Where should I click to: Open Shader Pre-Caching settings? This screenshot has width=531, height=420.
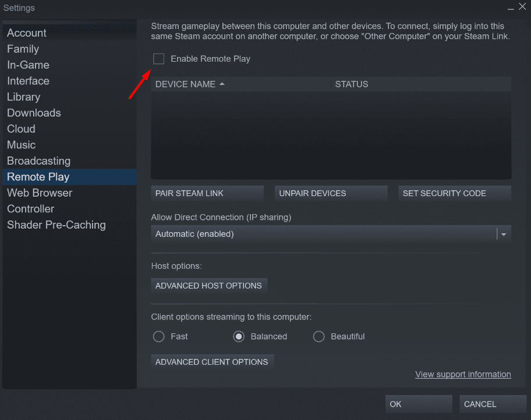click(x=69, y=225)
